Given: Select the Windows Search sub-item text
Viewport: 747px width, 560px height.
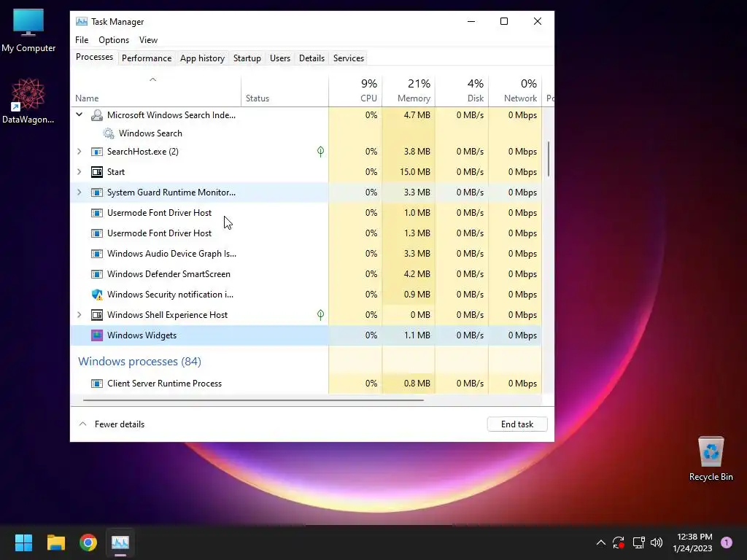Looking at the screenshot, I should [x=150, y=133].
